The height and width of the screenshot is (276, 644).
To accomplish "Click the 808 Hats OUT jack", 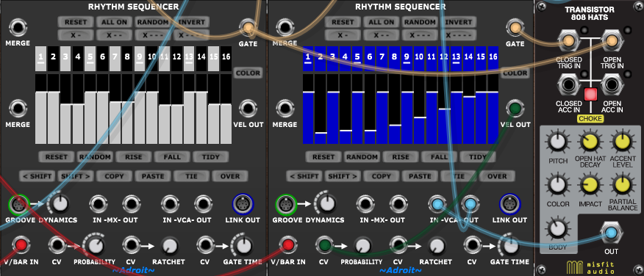I will tap(611, 233).
